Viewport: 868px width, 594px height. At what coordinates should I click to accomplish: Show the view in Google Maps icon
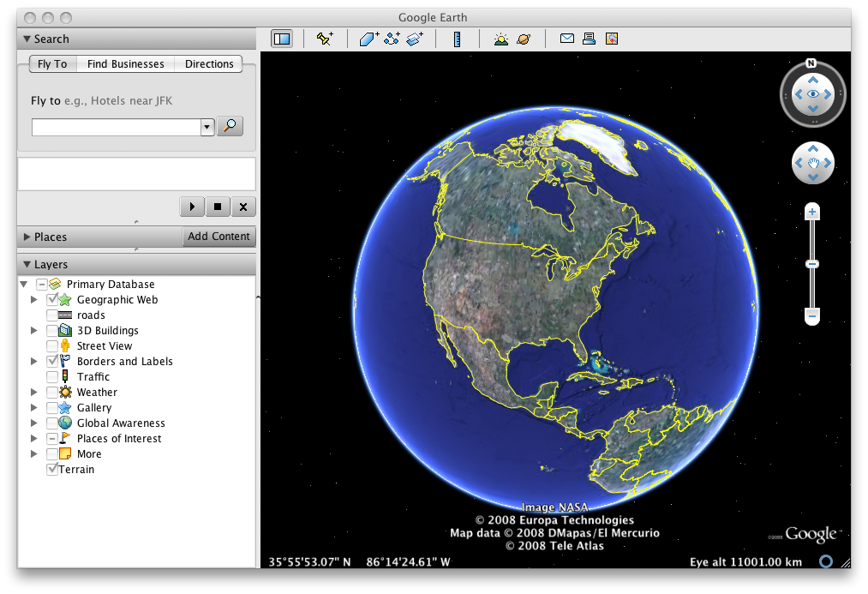click(x=612, y=39)
